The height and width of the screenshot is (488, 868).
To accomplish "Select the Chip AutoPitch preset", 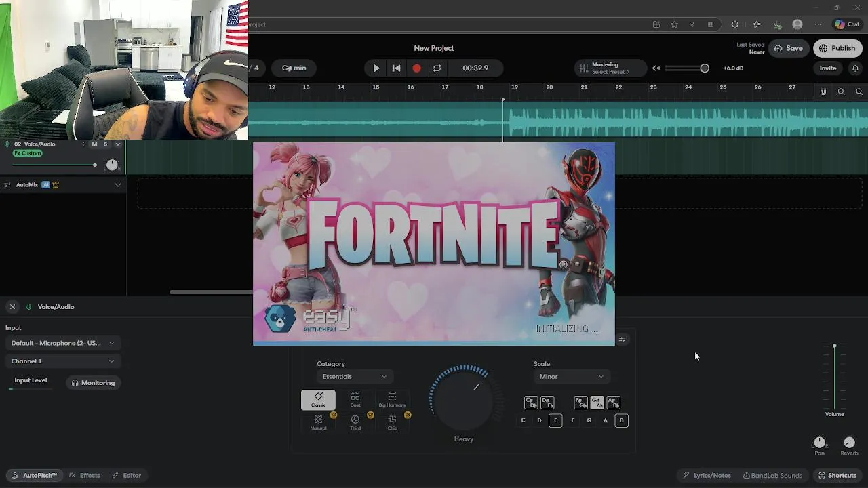I will [392, 422].
